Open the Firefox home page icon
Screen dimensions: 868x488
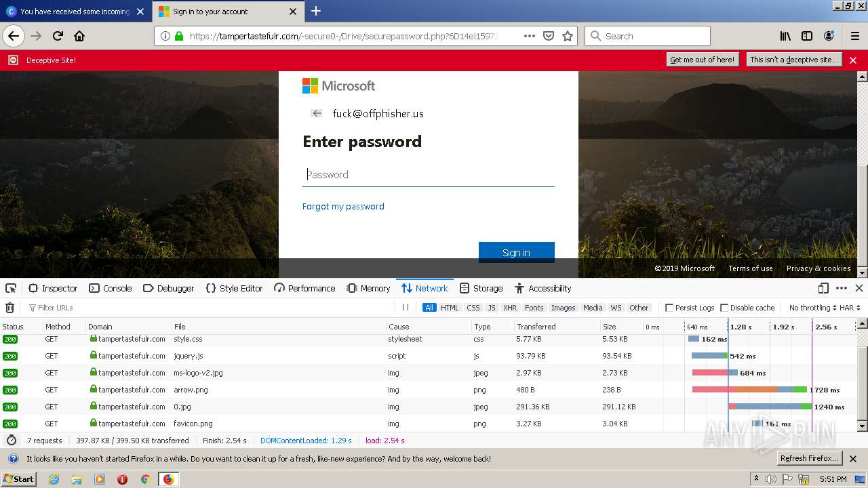79,36
